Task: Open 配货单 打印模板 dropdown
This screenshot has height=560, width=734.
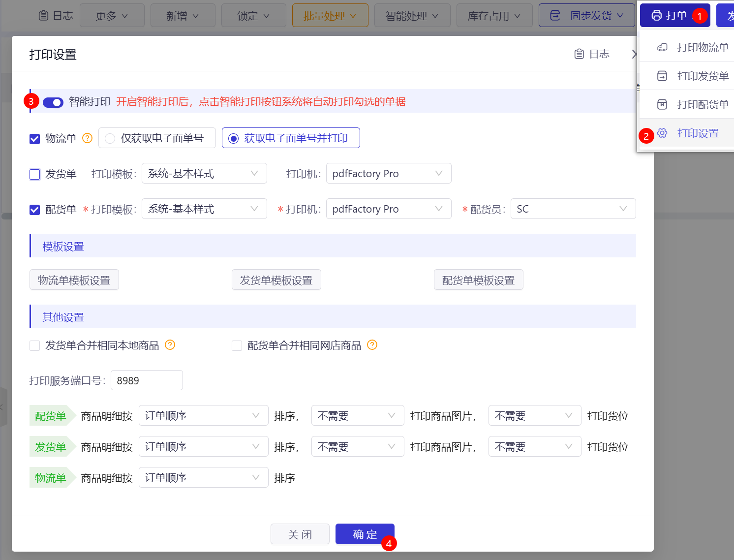Action: pyautogui.click(x=204, y=209)
